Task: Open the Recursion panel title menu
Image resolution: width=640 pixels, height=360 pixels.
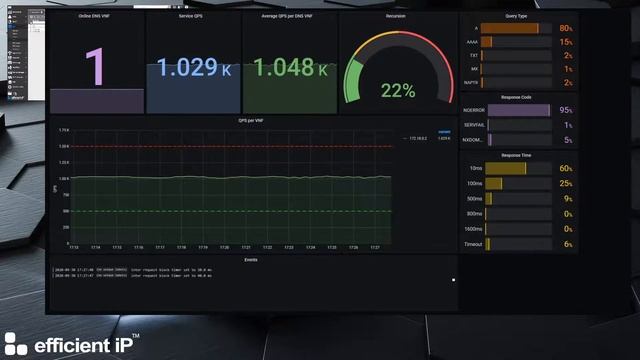Action: (x=396, y=16)
